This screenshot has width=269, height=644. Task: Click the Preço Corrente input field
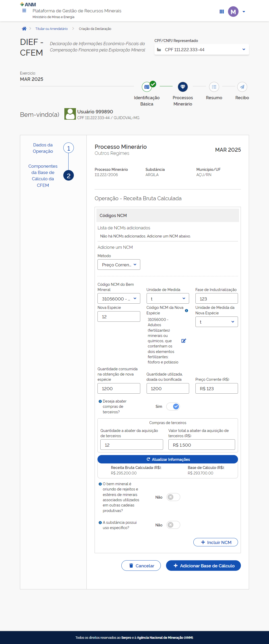[x=216, y=388]
